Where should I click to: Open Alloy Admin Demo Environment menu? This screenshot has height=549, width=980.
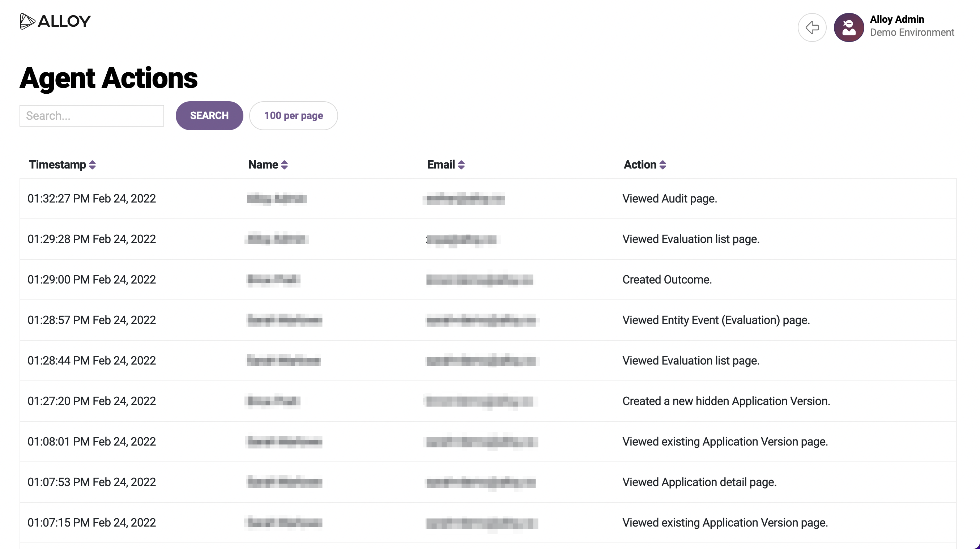coord(912,26)
